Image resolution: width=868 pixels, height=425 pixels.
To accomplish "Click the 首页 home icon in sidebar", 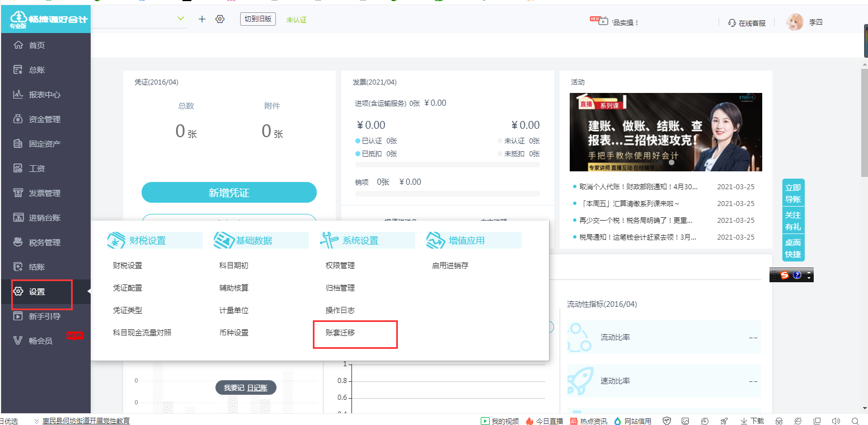I will [x=18, y=45].
